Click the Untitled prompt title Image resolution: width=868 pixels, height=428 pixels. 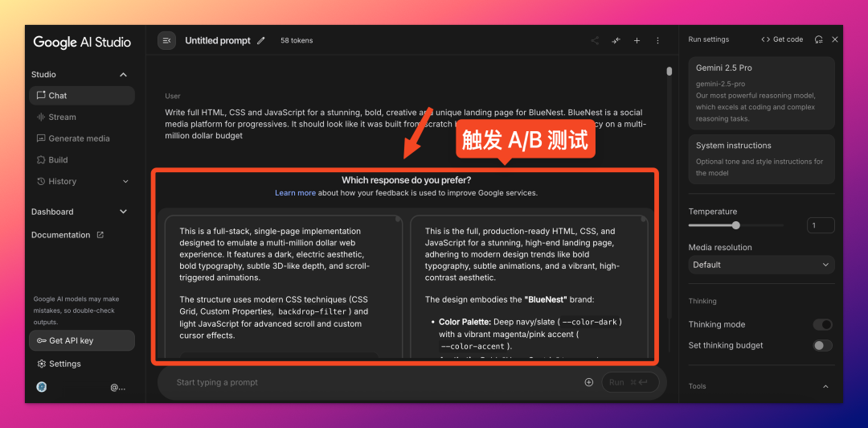[218, 40]
